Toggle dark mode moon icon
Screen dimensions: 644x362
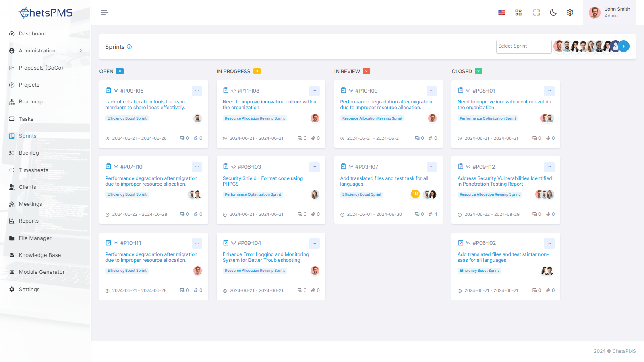click(x=553, y=13)
